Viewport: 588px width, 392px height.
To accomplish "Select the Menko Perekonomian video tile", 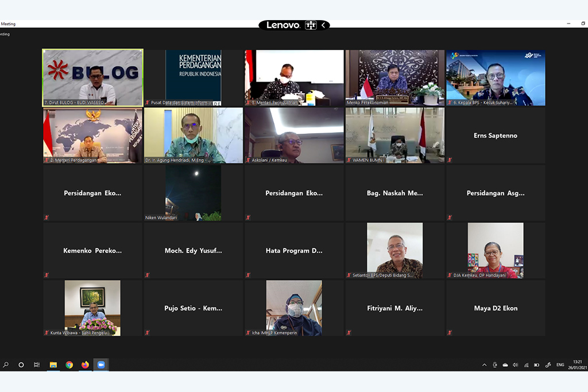I will [395, 77].
